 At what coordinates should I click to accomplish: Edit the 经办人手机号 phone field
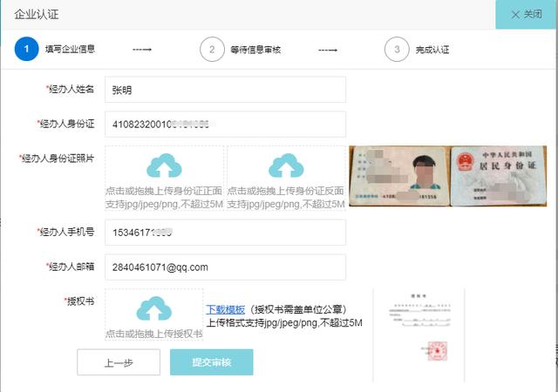point(224,233)
